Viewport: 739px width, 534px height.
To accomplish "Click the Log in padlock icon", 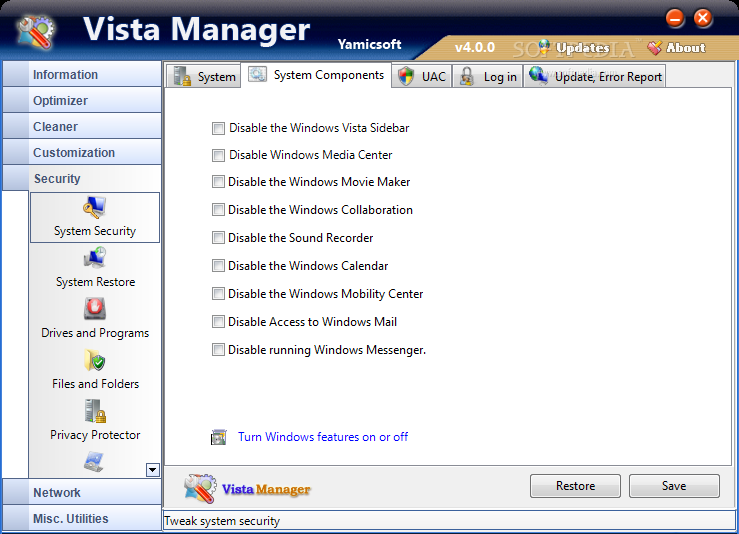I will pyautogui.click(x=466, y=76).
